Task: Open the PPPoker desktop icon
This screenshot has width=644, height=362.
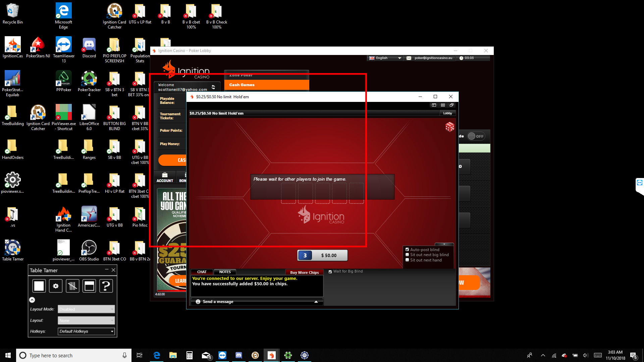Action: [64, 81]
